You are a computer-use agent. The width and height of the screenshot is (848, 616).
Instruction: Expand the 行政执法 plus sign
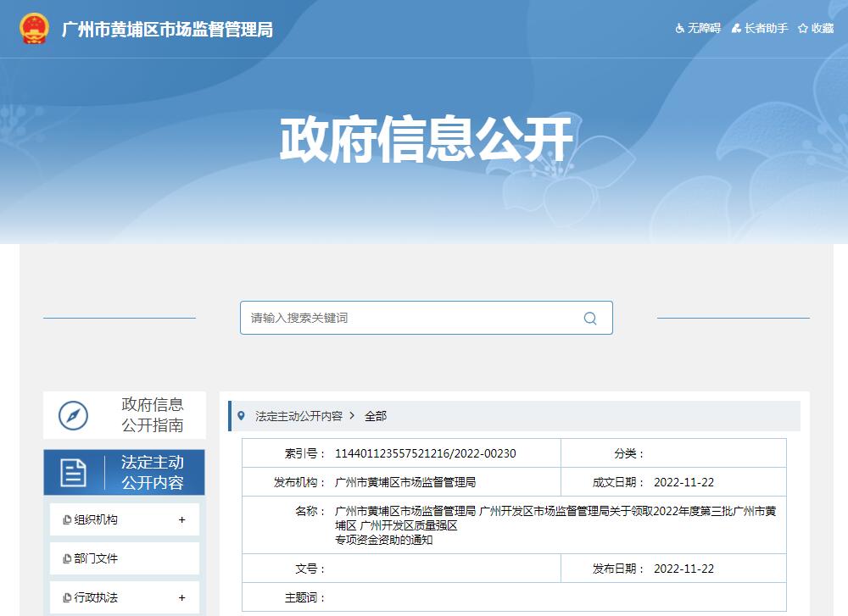pos(181,598)
